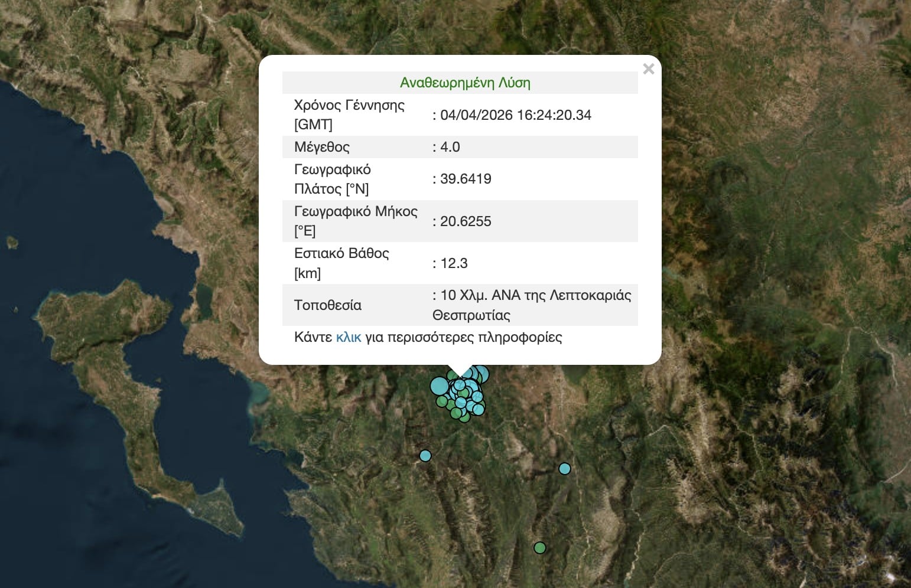The width and height of the screenshot is (911, 588).
Task: Click the location text '10 Χλμ. ΑΝΑ της Λεπτοκαριάς'
Action: pos(536,295)
